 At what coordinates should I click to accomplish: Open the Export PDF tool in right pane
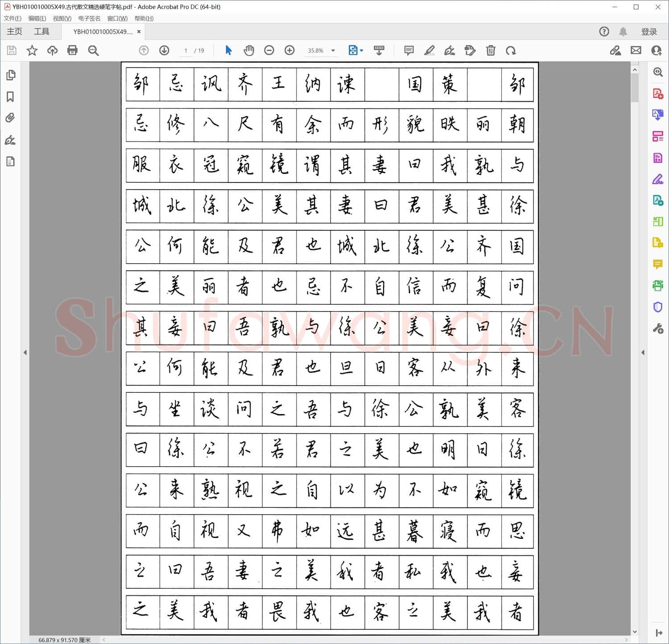coord(658,115)
